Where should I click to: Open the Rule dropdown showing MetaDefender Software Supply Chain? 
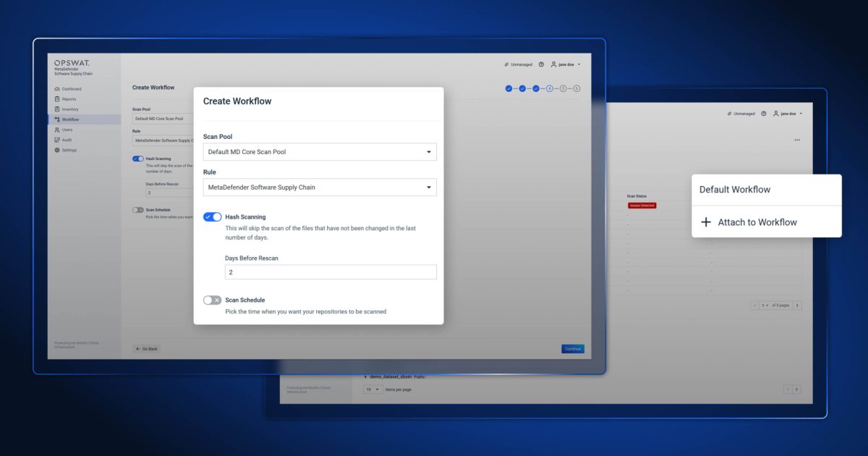[x=320, y=187]
